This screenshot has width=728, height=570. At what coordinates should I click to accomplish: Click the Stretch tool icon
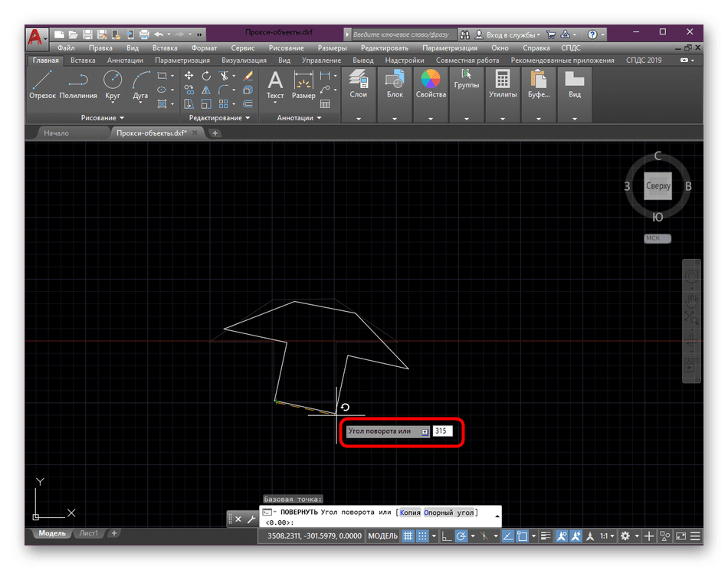click(x=189, y=104)
